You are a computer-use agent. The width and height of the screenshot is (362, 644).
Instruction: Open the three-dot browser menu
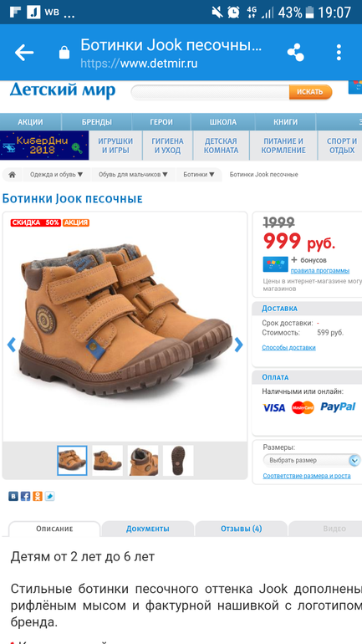coord(339,53)
